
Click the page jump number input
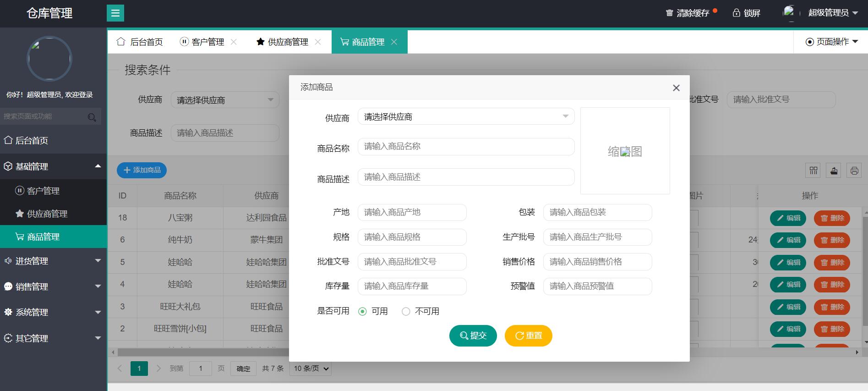201,369
